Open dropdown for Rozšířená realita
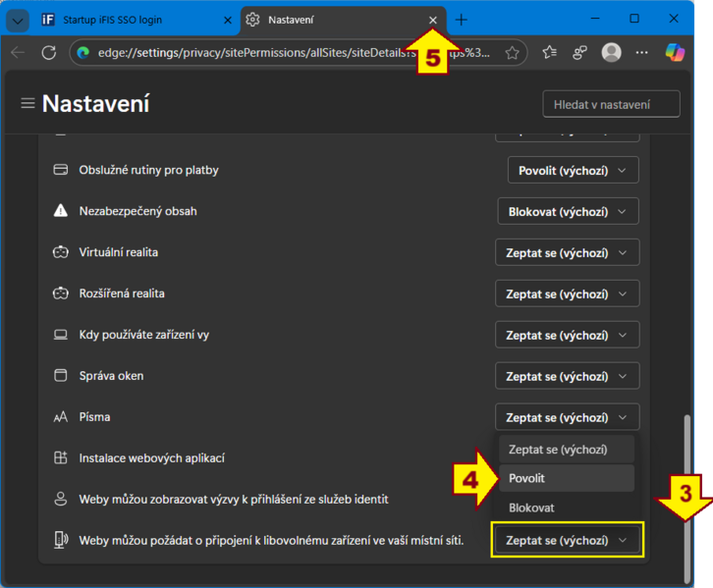The image size is (713, 588). click(x=567, y=294)
